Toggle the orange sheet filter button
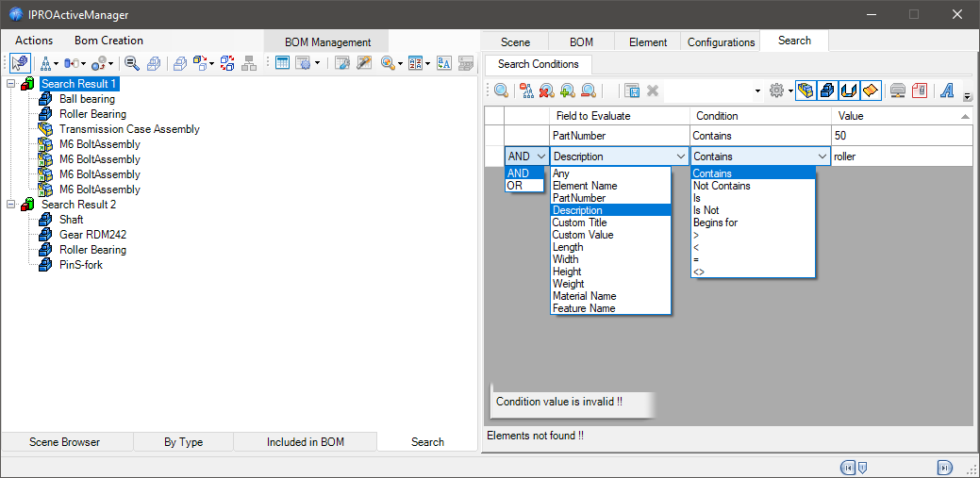This screenshot has width=980, height=478. point(871,91)
